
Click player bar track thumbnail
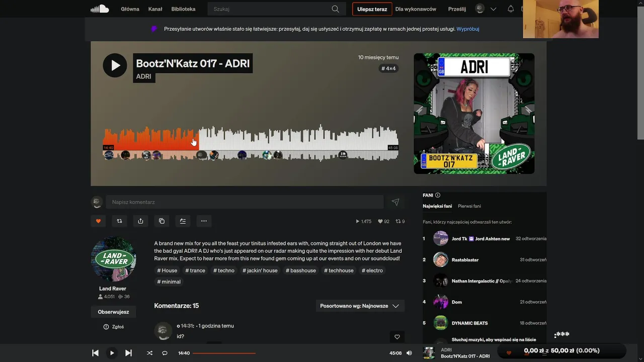(x=429, y=353)
